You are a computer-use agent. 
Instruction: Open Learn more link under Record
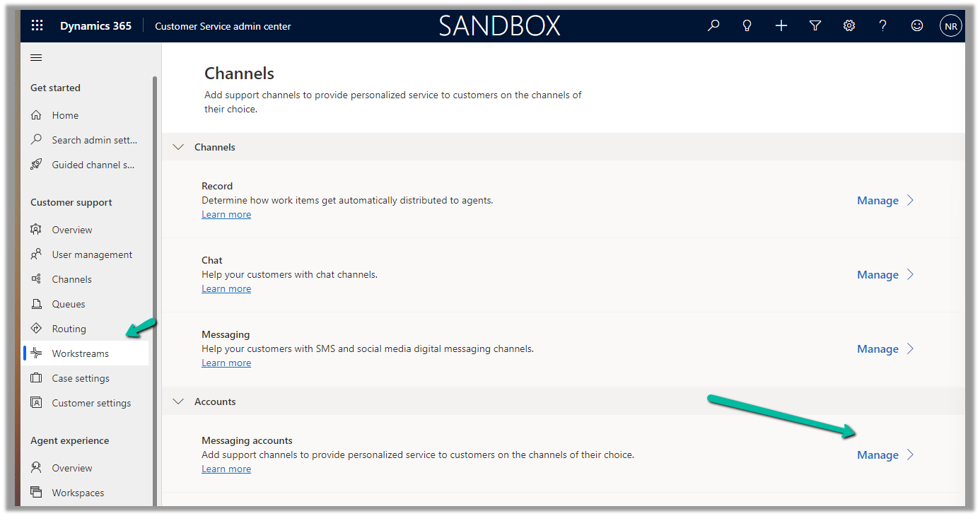coord(226,215)
